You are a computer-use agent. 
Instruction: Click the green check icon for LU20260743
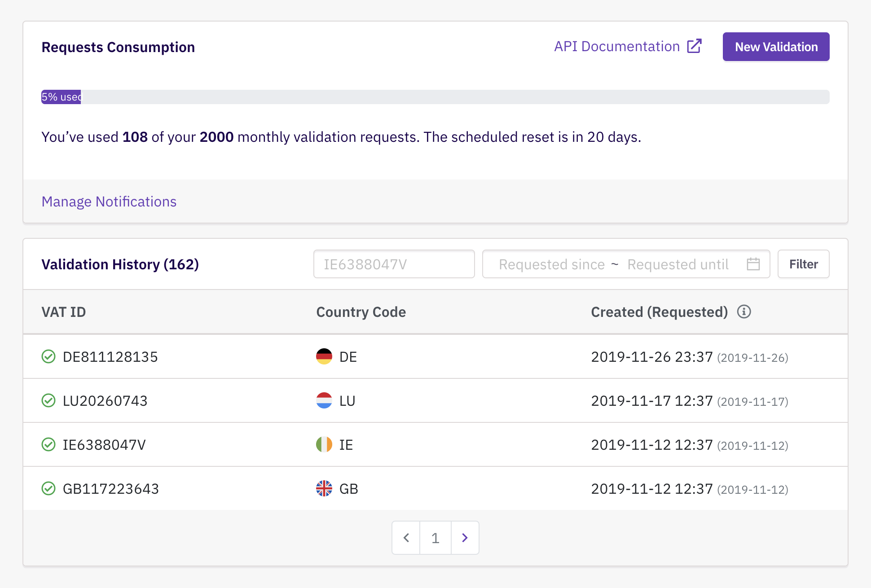pos(48,400)
